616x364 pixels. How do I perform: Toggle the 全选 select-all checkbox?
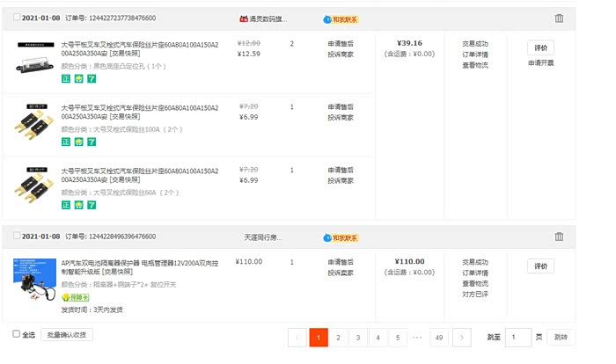click(x=17, y=335)
